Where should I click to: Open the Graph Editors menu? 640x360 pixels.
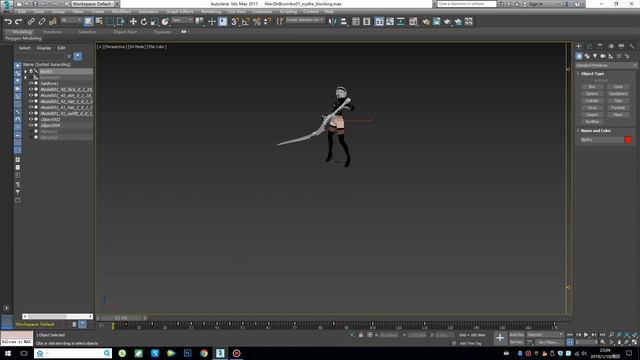point(180,12)
